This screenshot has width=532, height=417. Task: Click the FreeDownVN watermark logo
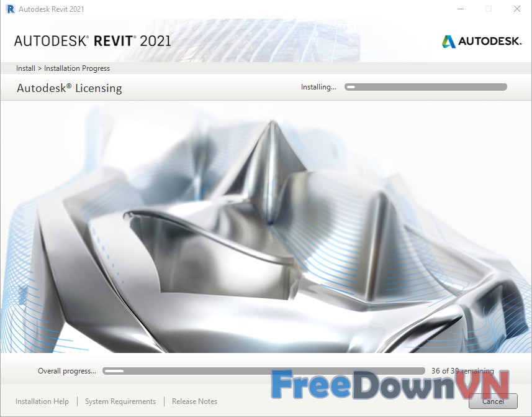(x=390, y=385)
